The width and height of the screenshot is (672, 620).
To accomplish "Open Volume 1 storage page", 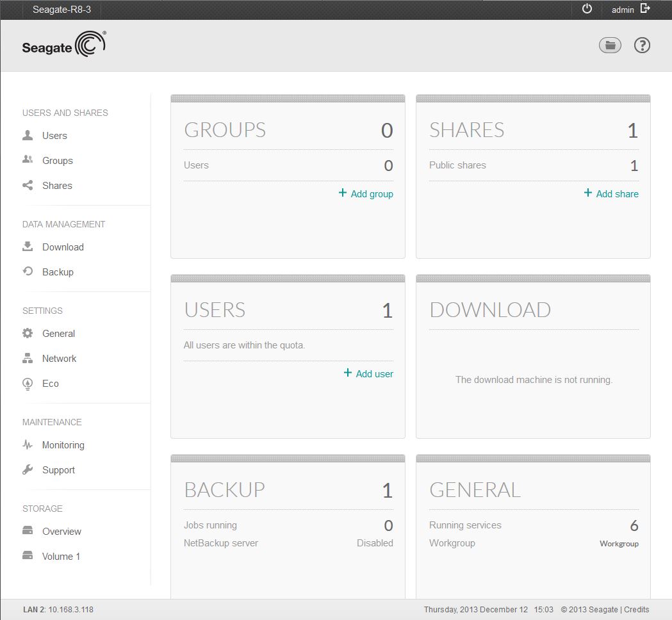I will coord(61,557).
